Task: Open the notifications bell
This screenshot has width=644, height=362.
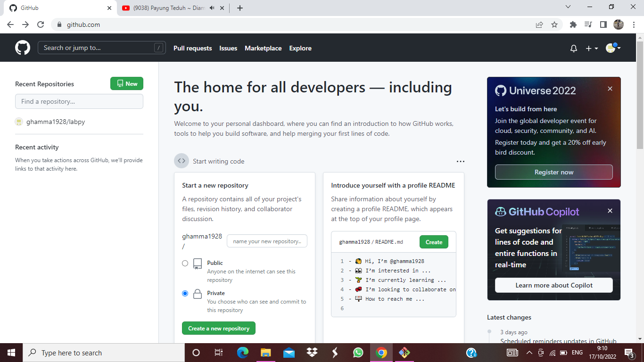Action: pyautogui.click(x=574, y=48)
